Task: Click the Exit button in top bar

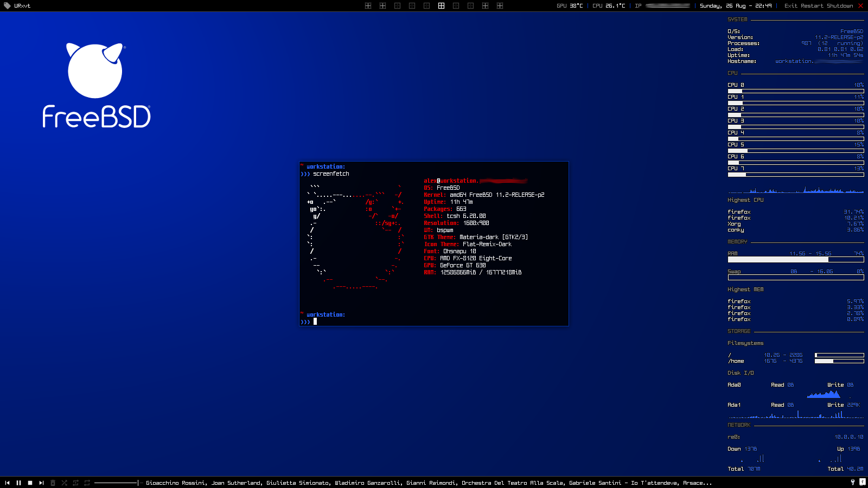Action: (790, 5)
